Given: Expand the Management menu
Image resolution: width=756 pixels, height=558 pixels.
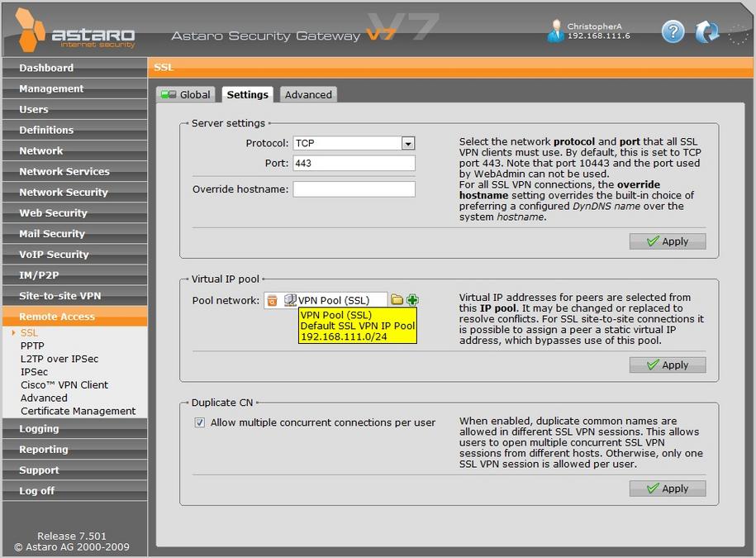Looking at the screenshot, I should coord(75,88).
